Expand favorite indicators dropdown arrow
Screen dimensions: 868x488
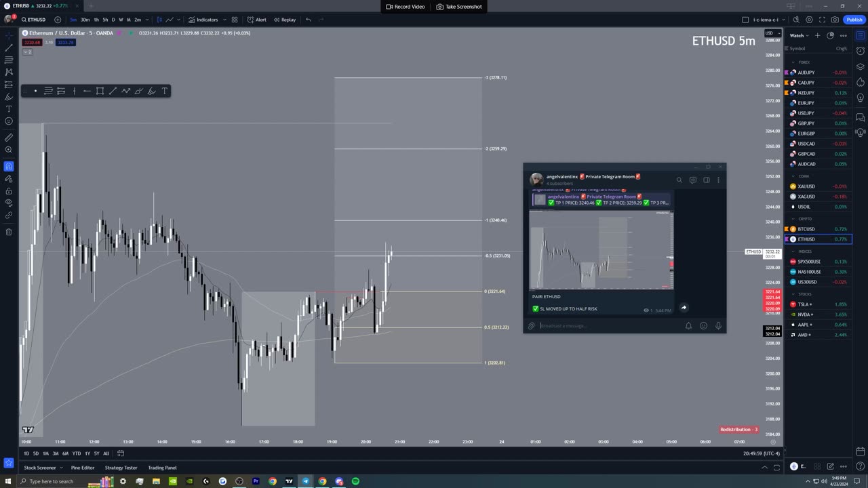pyautogui.click(x=224, y=20)
